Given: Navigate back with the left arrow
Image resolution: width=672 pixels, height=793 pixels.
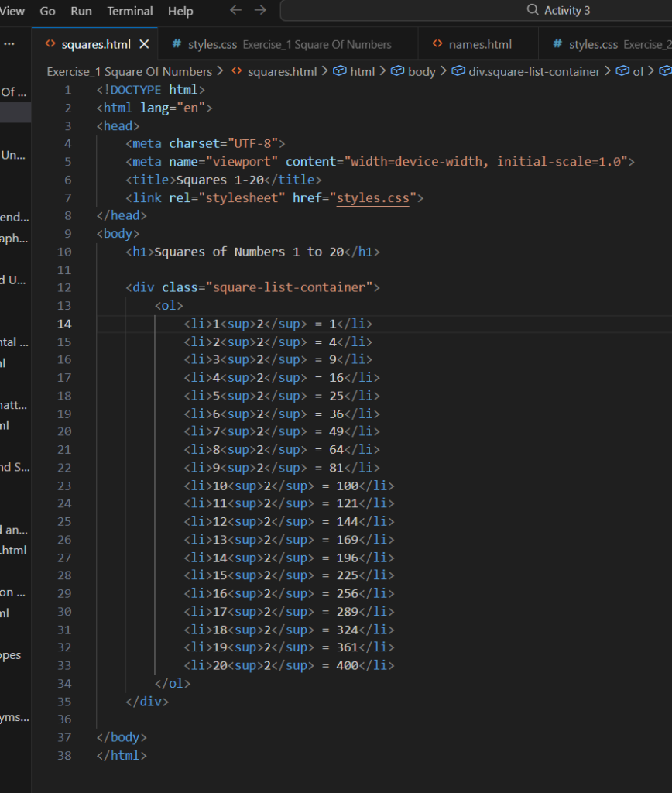Looking at the screenshot, I should click(235, 11).
